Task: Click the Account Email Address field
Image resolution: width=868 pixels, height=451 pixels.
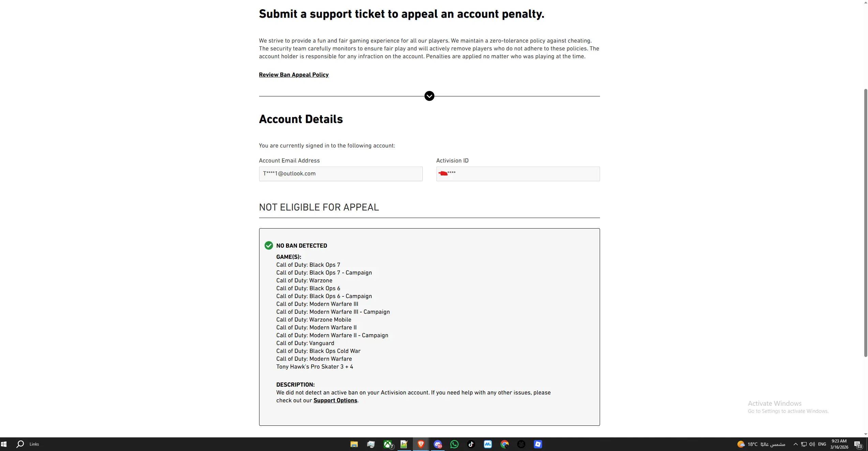Action: (x=341, y=174)
